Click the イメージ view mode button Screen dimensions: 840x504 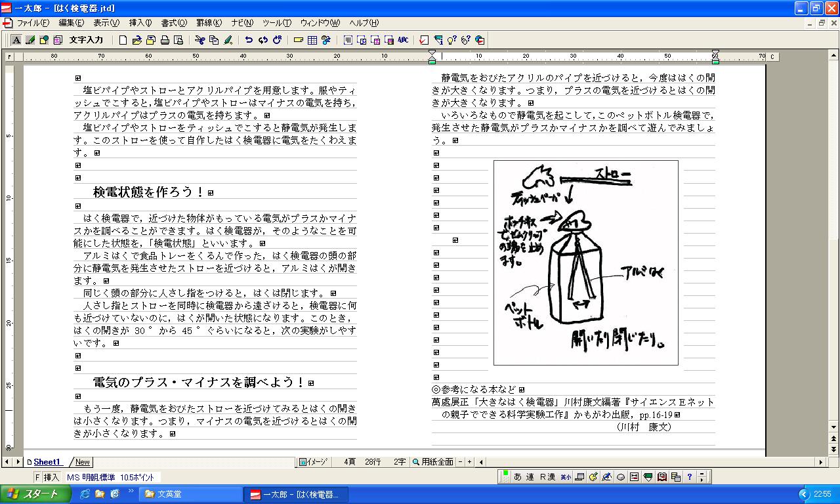coord(313,462)
